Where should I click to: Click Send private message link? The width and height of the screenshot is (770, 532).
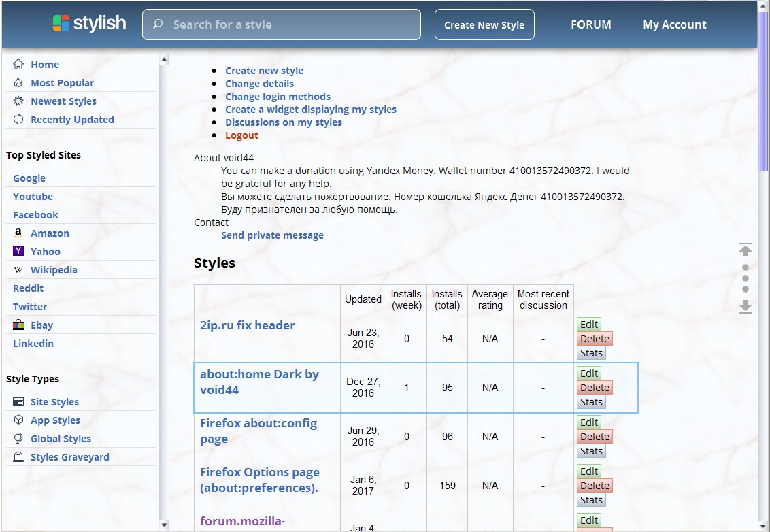[272, 235]
